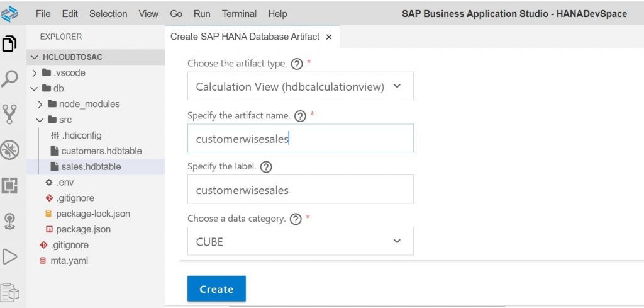Open the CUBE data category dropdown
Image resolution: width=644 pixels, height=308 pixels.
pyautogui.click(x=300, y=241)
